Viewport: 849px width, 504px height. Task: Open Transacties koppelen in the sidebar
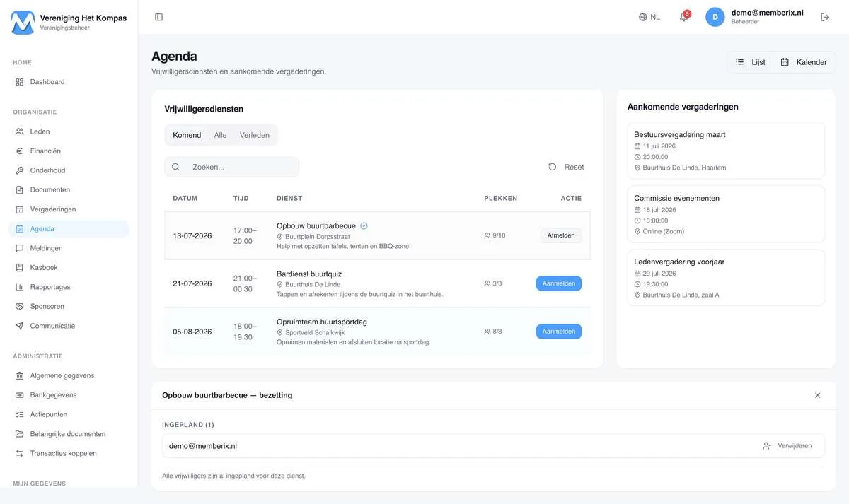pos(69,453)
